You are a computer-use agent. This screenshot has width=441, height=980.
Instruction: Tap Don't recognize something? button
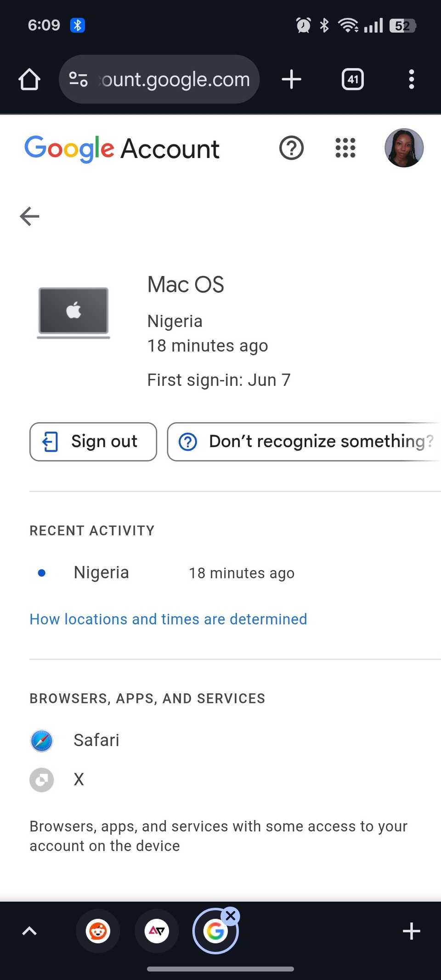pyautogui.click(x=304, y=442)
